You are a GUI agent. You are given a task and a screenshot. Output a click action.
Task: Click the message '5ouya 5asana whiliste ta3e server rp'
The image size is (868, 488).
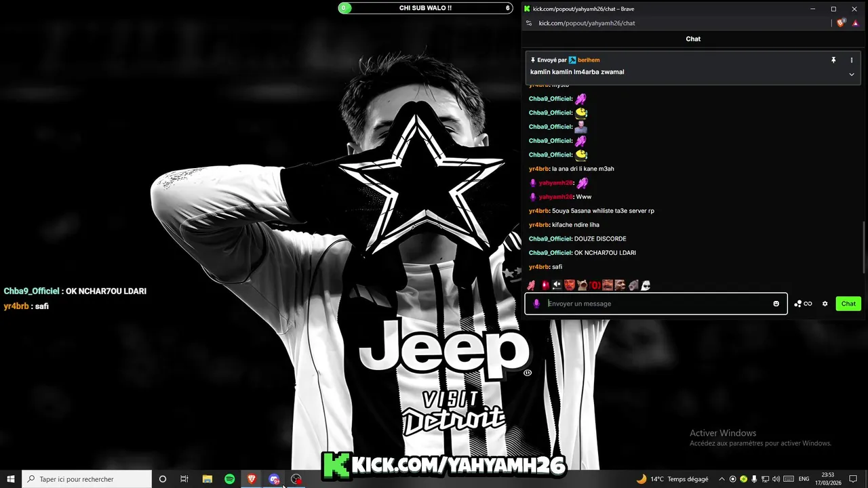pos(603,211)
